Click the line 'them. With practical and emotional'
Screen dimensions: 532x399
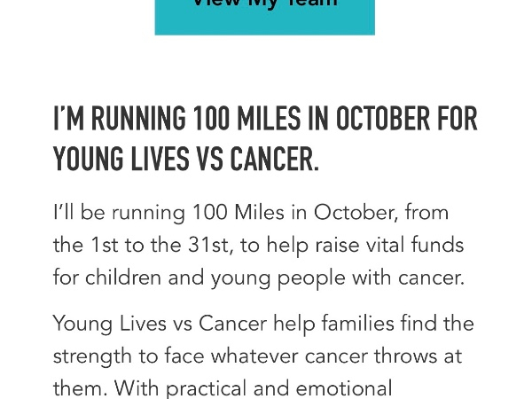223,388
